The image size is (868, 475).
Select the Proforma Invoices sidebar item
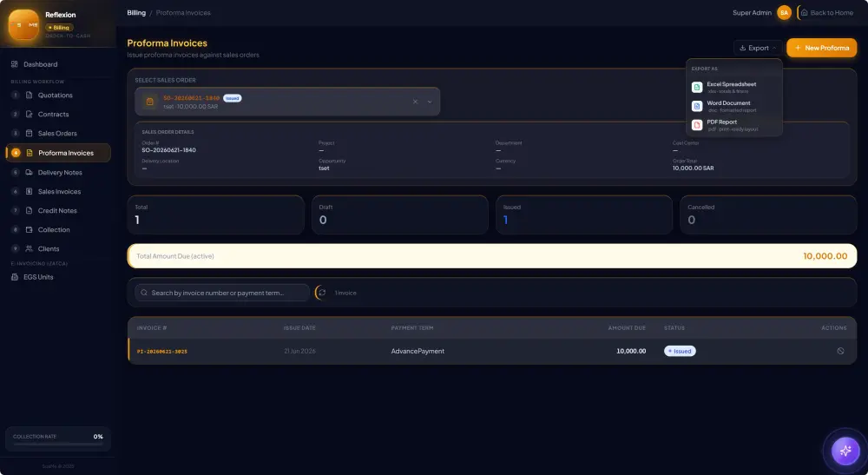58,153
